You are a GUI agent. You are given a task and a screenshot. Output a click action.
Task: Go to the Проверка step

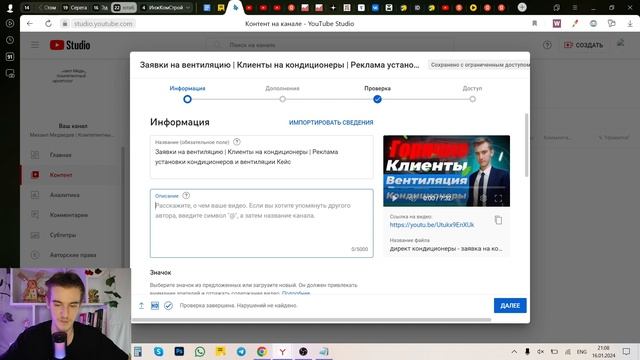(378, 94)
